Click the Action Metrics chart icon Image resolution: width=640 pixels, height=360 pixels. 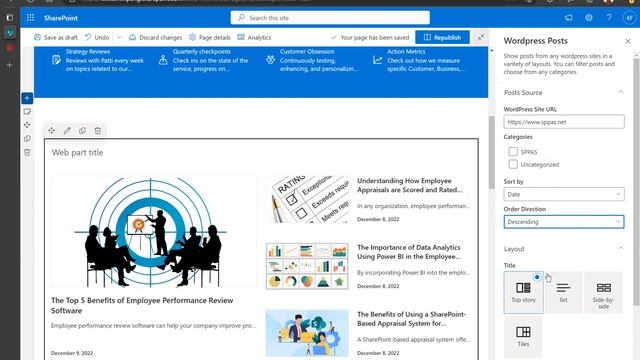click(x=378, y=60)
